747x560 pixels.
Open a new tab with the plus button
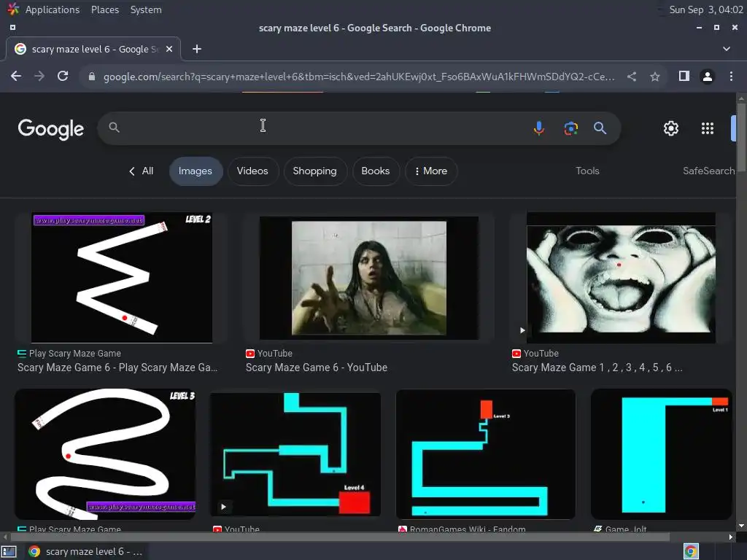pyautogui.click(x=197, y=49)
